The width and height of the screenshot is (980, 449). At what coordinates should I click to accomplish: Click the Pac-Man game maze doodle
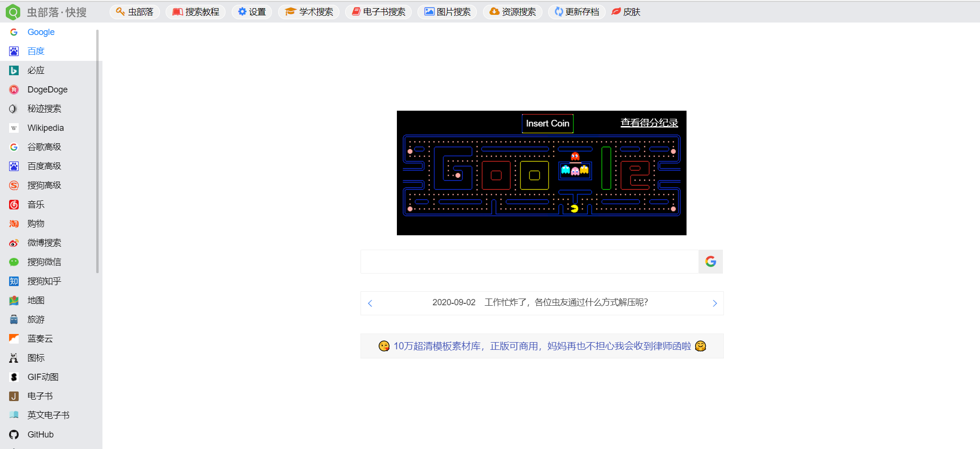point(541,175)
